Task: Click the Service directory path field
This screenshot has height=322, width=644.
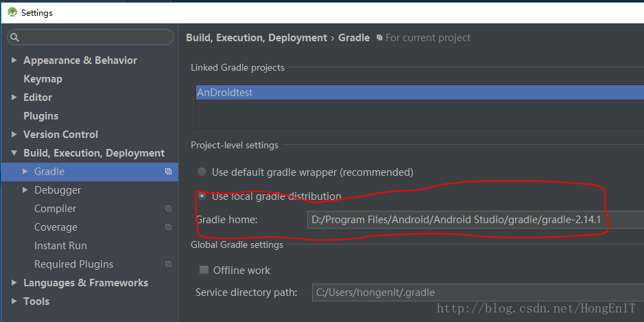Action: click(x=473, y=292)
